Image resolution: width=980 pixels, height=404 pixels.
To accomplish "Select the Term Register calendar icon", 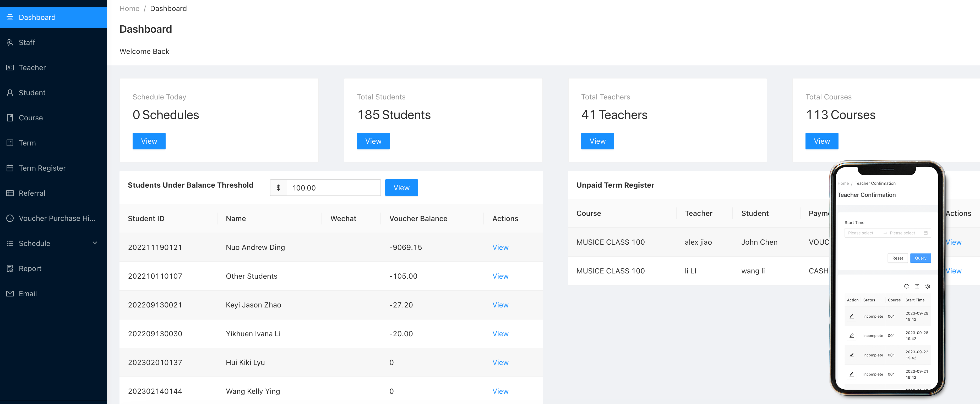I will point(10,168).
